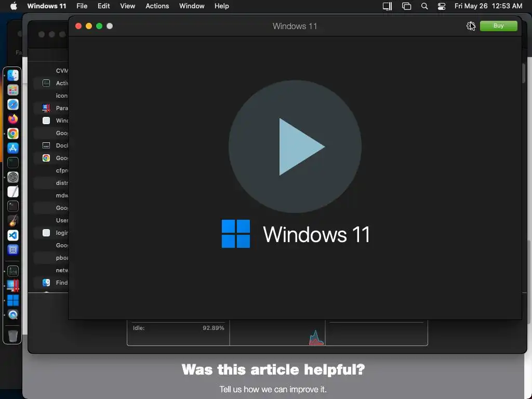Open the VM configuration gear icon
The width and height of the screenshot is (532, 399).
coord(470,26)
